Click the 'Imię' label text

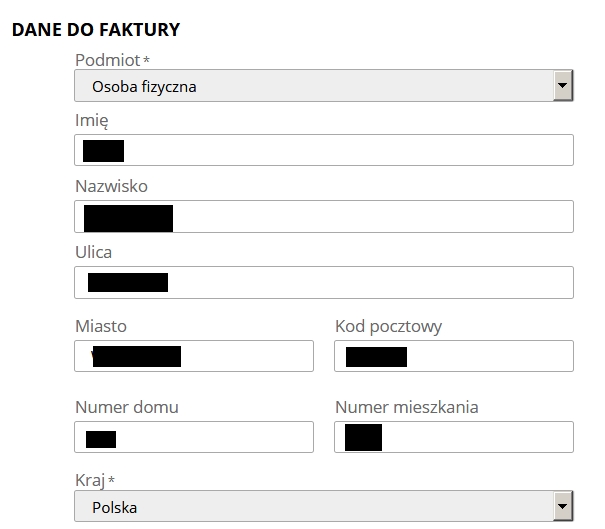pos(91,121)
